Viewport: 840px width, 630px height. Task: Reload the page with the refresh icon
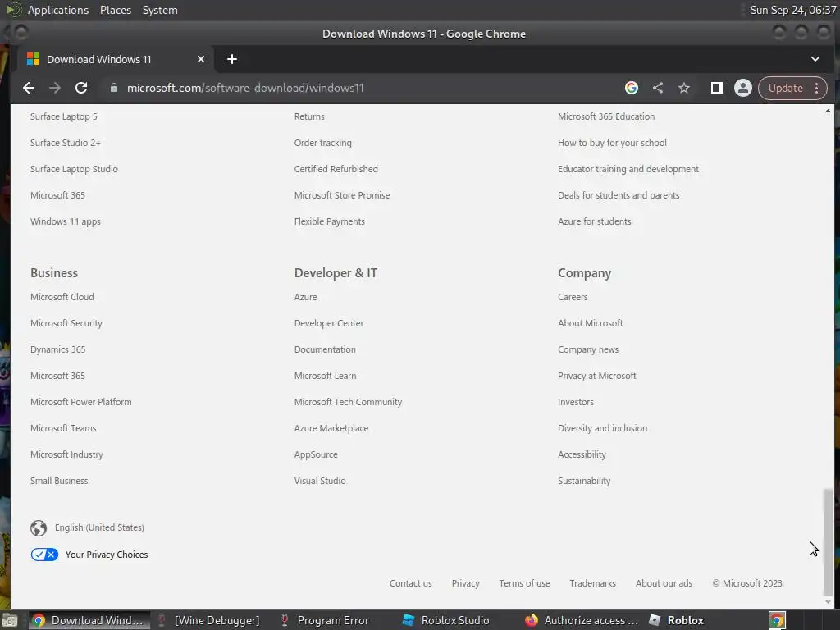pyautogui.click(x=81, y=88)
